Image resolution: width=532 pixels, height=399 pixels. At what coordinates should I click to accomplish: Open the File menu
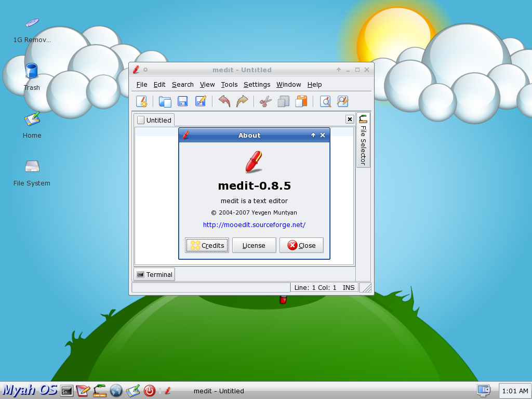142,85
